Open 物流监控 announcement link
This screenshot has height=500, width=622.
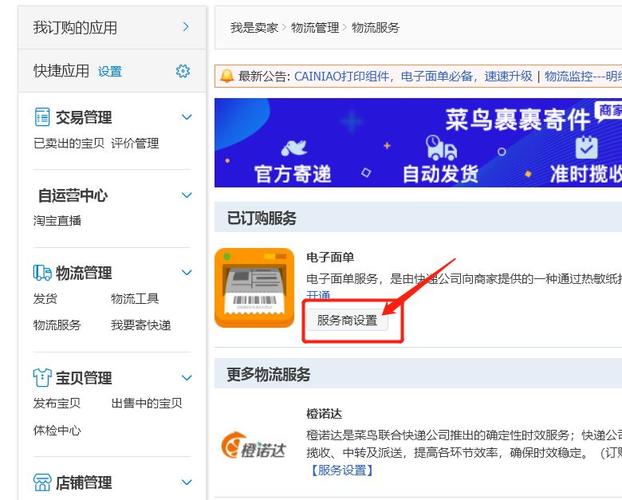[583, 76]
